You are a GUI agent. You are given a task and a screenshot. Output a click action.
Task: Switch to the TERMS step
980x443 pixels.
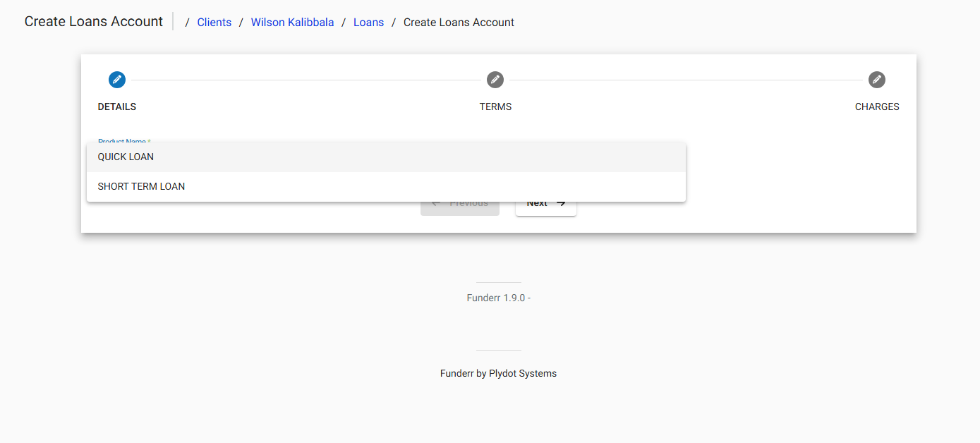[x=495, y=92]
